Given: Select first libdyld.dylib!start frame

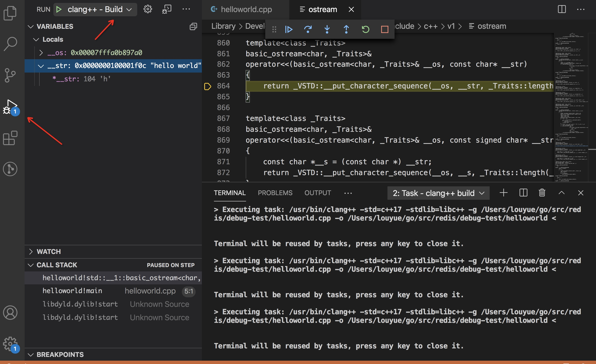Looking at the screenshot, I should click(x=113, y=304).
